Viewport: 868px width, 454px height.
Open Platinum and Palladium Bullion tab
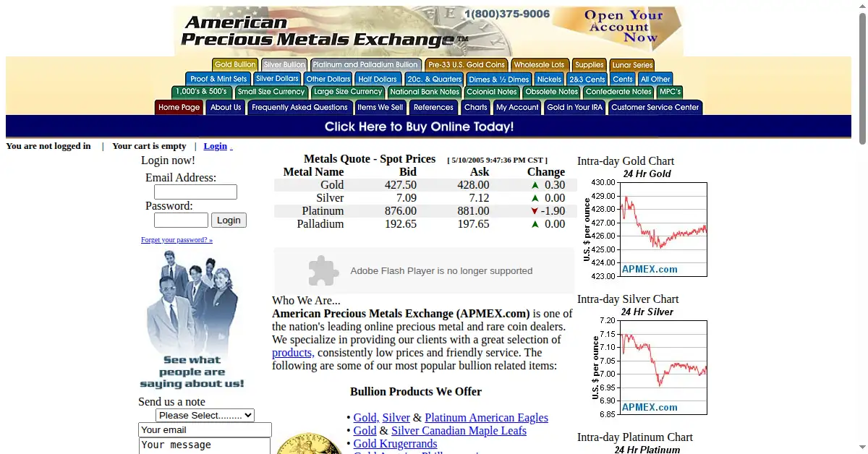366,65
